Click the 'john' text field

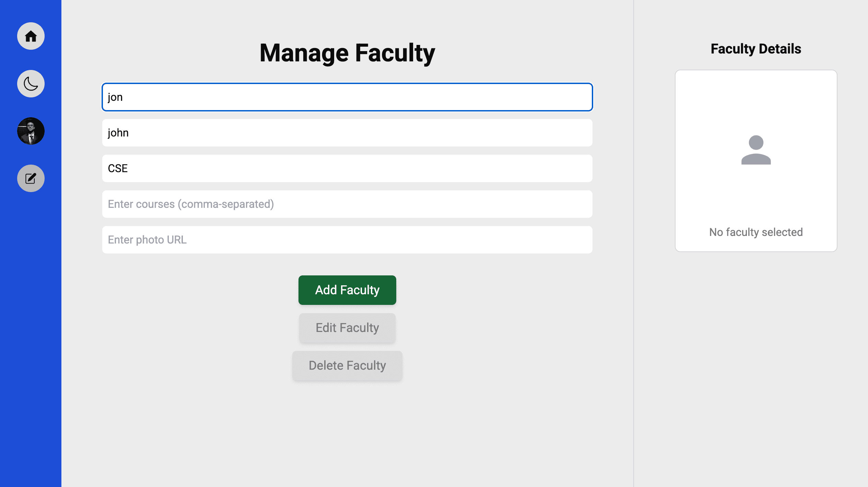pyautogui.click(x=347, y=133)
